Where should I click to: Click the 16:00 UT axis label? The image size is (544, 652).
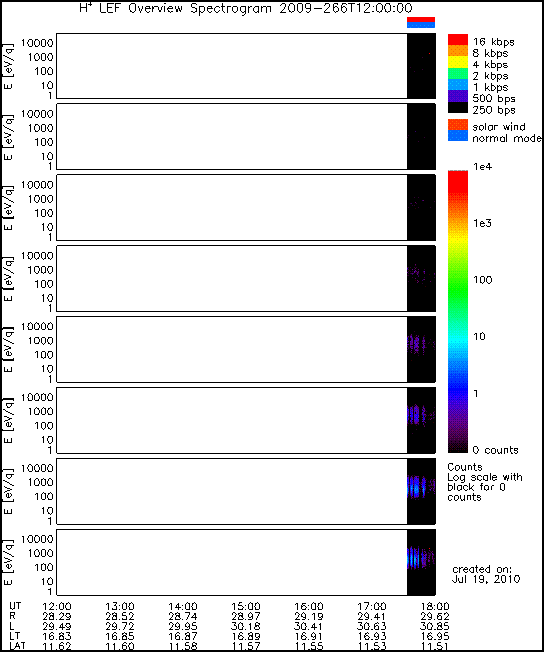tap(309, 606)
